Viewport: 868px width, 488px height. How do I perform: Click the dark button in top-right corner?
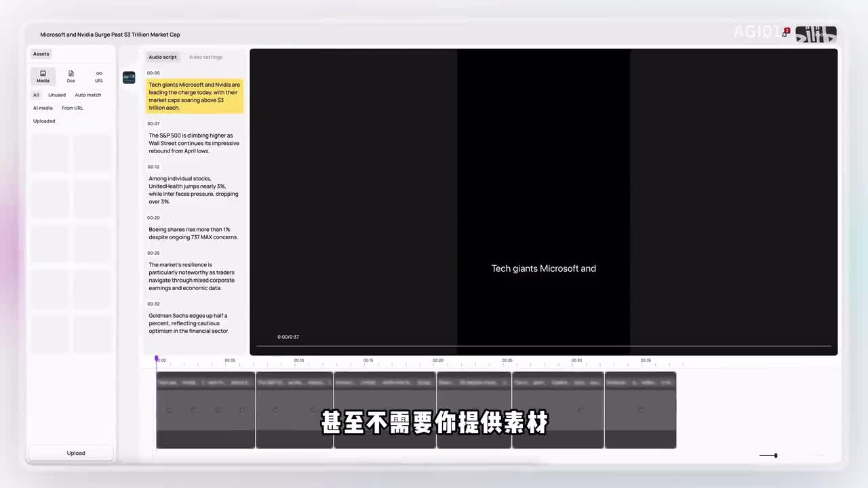pos(816,34)
